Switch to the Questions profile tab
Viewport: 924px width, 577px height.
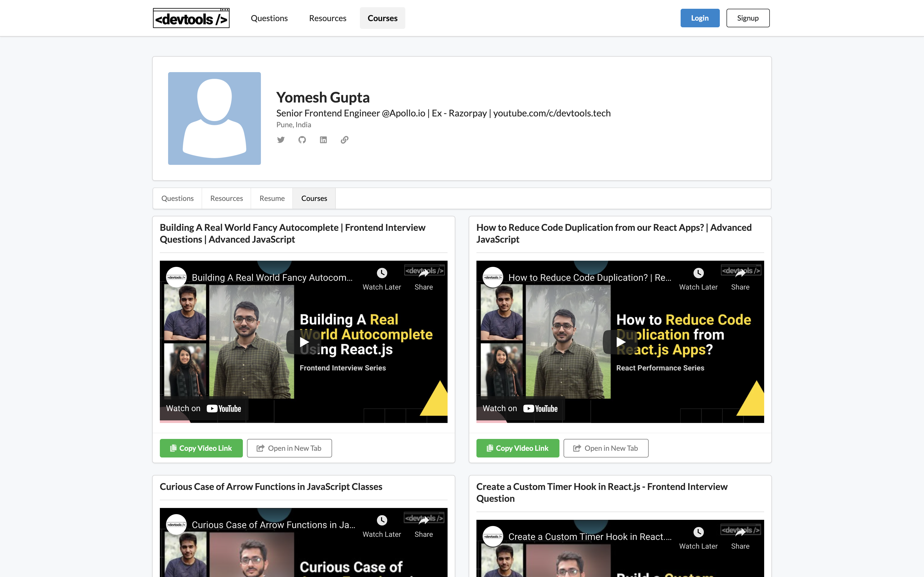pos(177,198)
